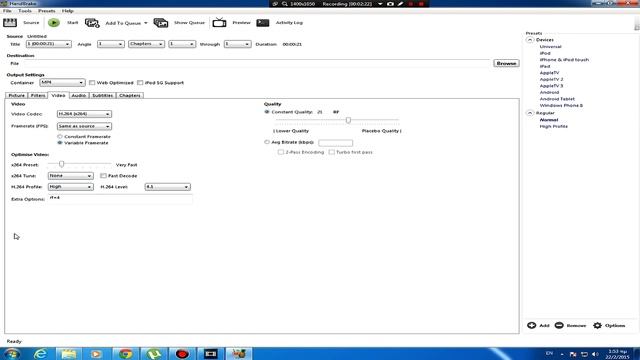
Task: Switch to the Filters tab
Action: point(38,96)
